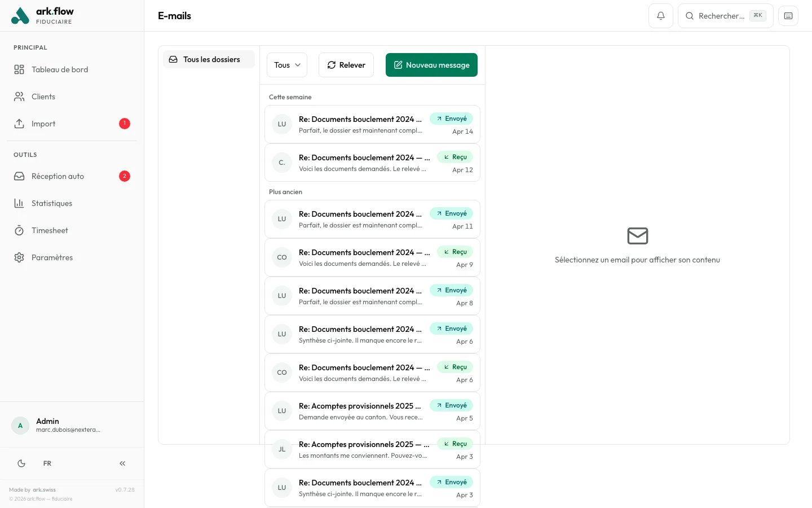Open the Paramètres settings

point(52,257)
